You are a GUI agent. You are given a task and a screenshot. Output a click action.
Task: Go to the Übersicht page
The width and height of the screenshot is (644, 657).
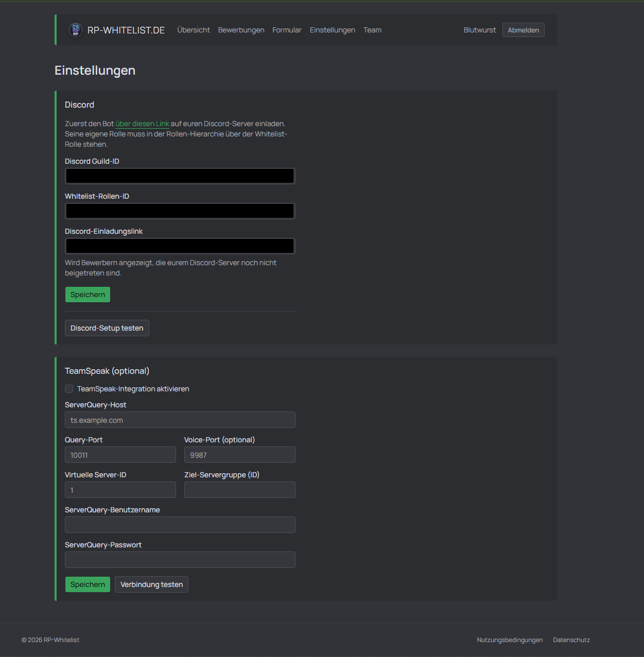194,30
